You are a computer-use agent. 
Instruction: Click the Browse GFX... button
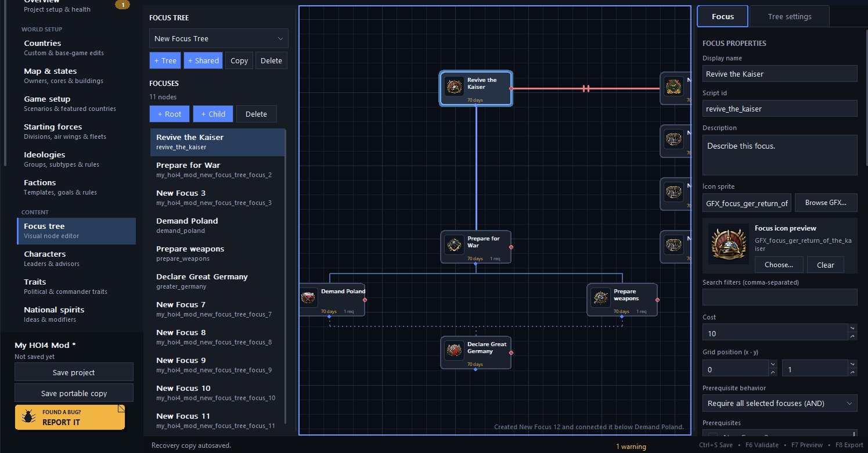[x=826, y=203]
